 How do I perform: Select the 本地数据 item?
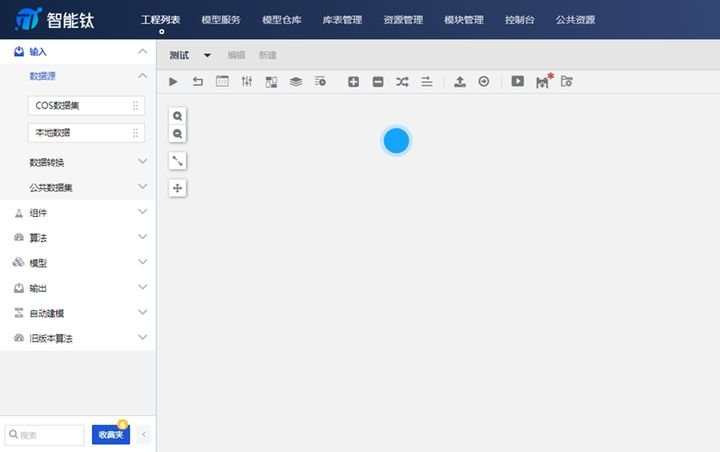click(x=86, y=133)
